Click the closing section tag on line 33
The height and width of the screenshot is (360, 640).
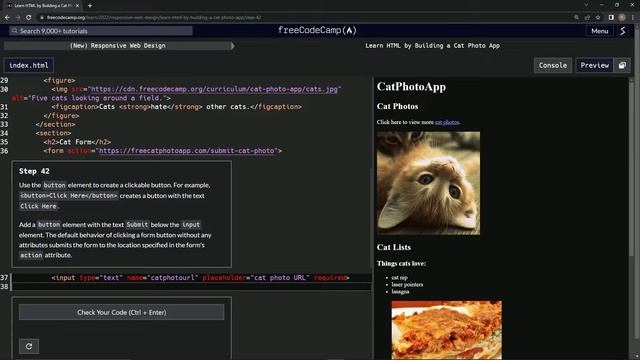(x=56, y=124)
